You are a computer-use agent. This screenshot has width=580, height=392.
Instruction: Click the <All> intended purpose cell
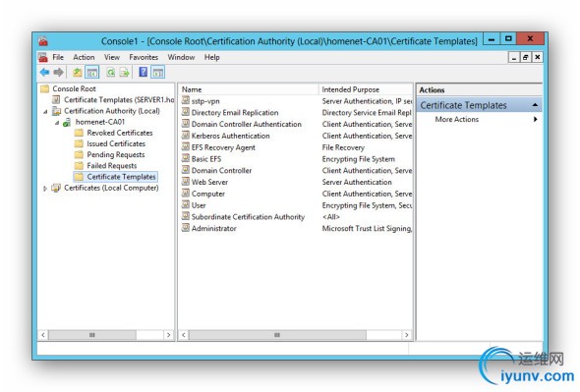pos(330,217)
